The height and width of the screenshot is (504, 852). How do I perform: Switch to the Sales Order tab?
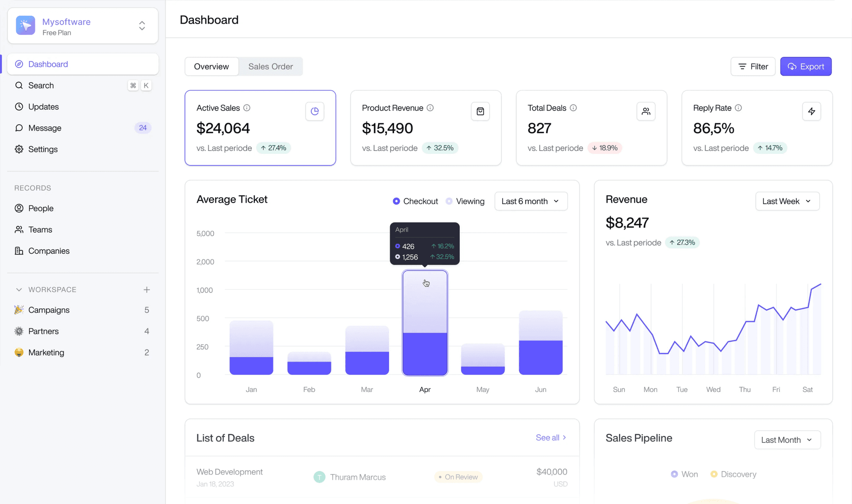(x=270, y=67)
